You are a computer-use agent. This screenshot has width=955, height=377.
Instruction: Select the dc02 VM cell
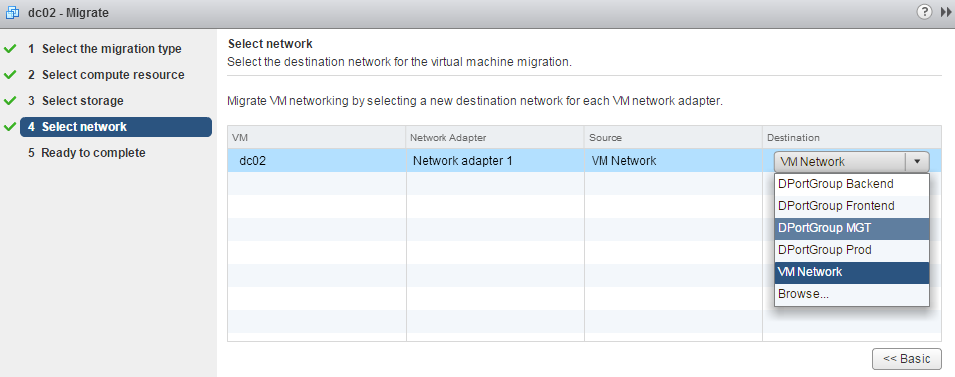[317, 161]
